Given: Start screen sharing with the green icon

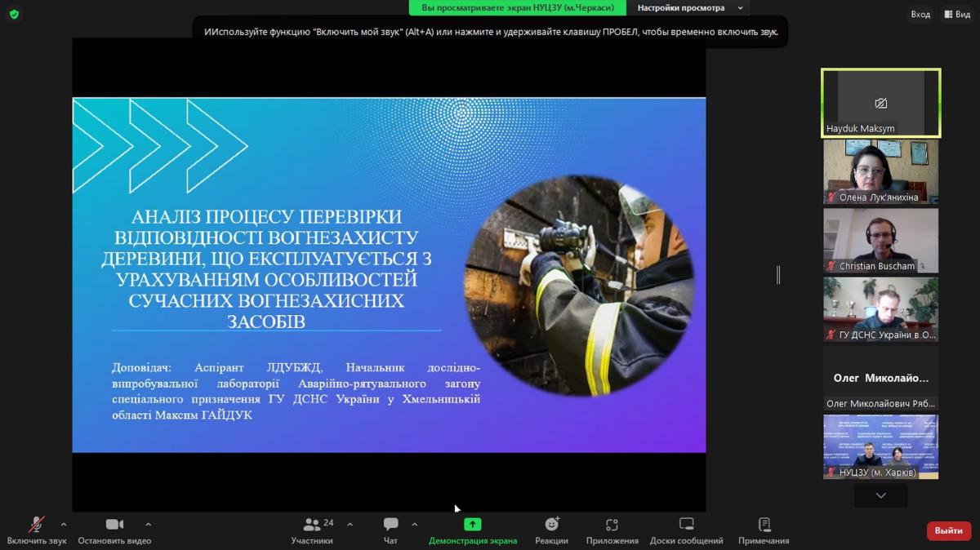Looking at the screenshot, I should [473, 525].
